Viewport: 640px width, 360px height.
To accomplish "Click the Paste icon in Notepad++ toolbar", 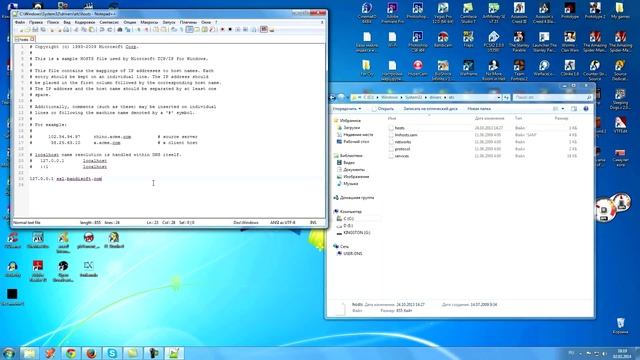I will pos(91,29).
